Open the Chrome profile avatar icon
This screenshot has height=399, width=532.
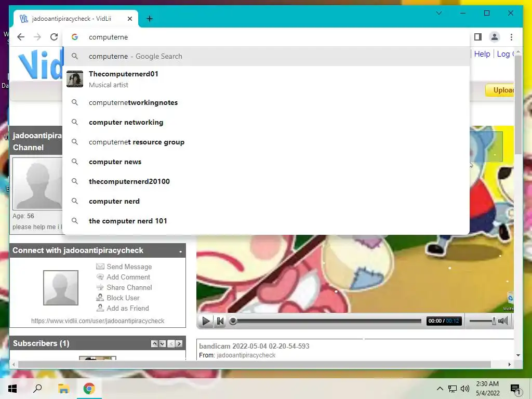pyautogui.click(x=495, y=37)
